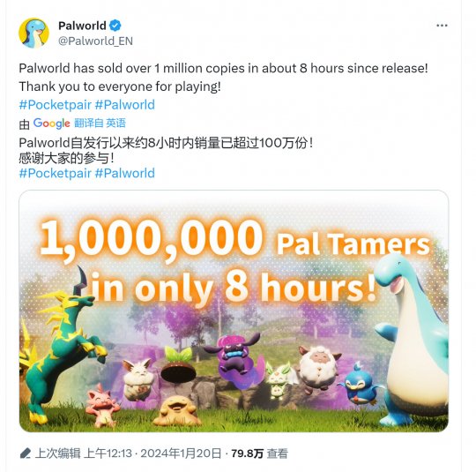Open the first #Pocketpair hashtag
Screen dimensions: 476x472
pyautogui.click(x=55, y=105)
